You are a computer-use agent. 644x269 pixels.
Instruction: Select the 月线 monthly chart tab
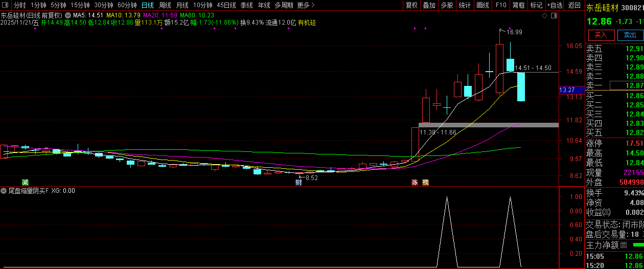182,5
